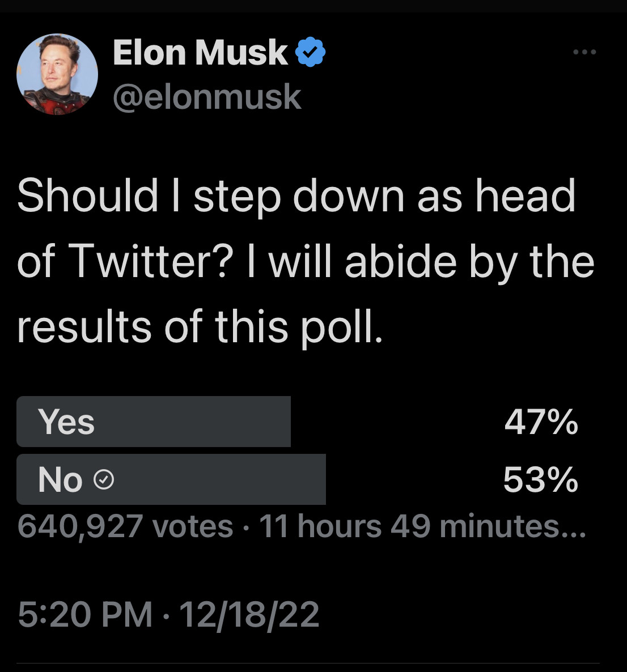Image resolution: width=627 pixels, height=672 pixels.
Task: Click the 640,927 votes count
Action: click(x=125, y=526)
